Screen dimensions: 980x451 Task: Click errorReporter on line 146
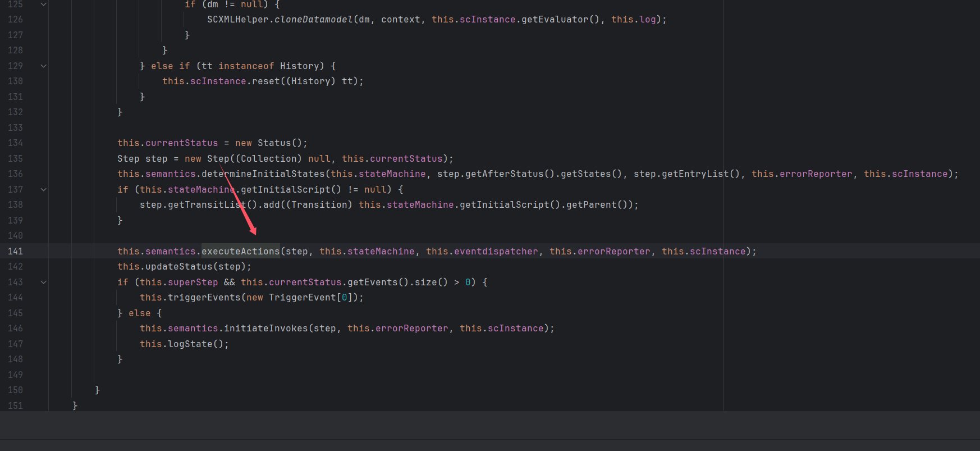pyautogui.click(x=412, y=328)
